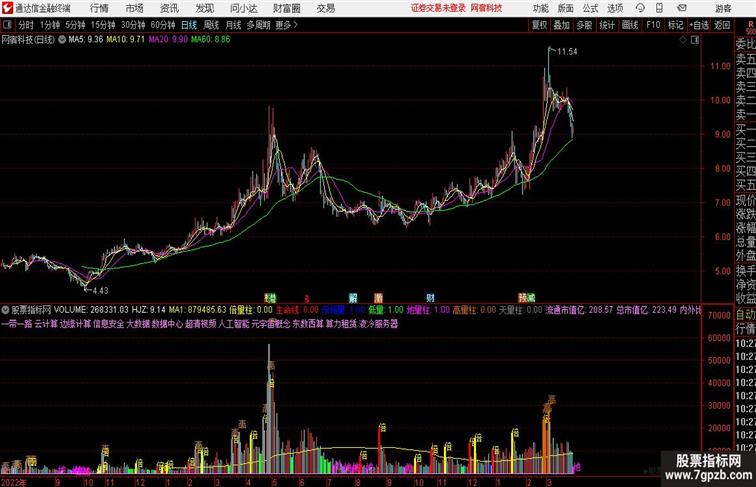This screenshot has width=756, height=487.
Task: Click the 边缘计算 concept tag
Action: tap(75, 324)
